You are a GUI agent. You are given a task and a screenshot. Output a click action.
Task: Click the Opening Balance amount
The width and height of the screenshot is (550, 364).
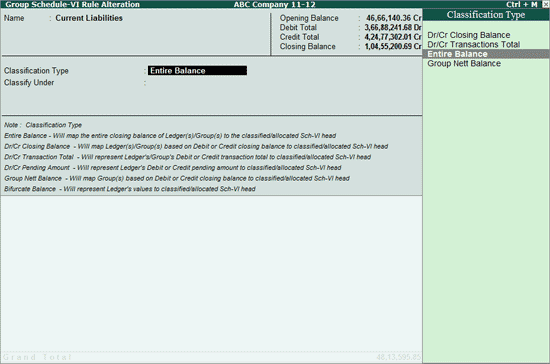(x=394, y=18)
